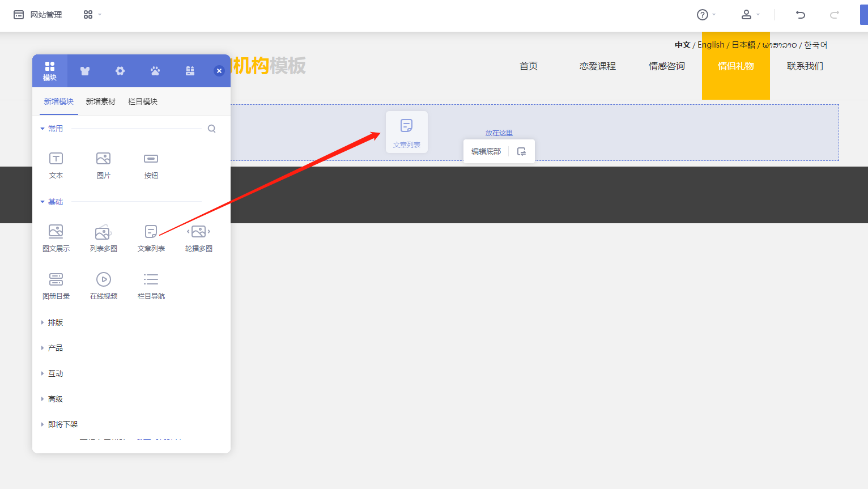Click the 放在这里 drop zone label
This screenshot has width=868, height=489.
499,133
